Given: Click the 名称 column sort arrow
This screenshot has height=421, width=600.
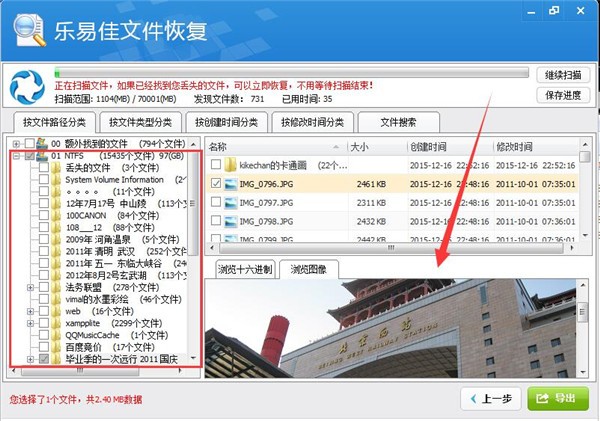Looking at the screenshot, I should (x=336, y=147).
